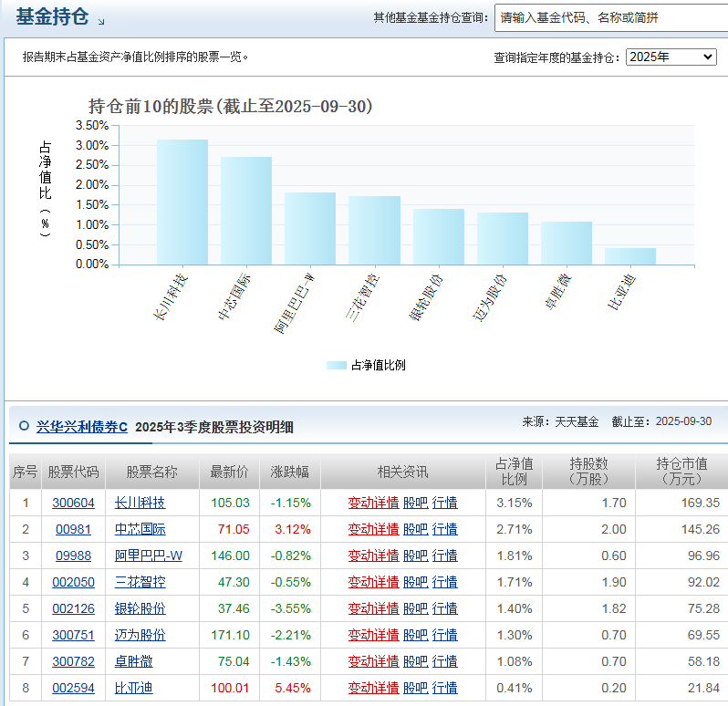Viewport: 728px width, 706px height.
Task: Open 变动详情 for 长川科技 row
Action: point(374,503)
